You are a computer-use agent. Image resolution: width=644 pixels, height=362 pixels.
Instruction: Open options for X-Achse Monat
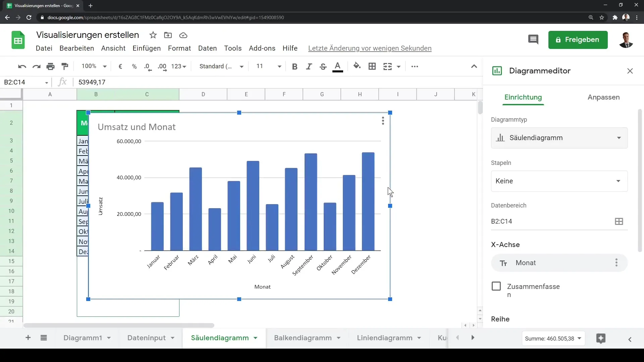(616, 262)
